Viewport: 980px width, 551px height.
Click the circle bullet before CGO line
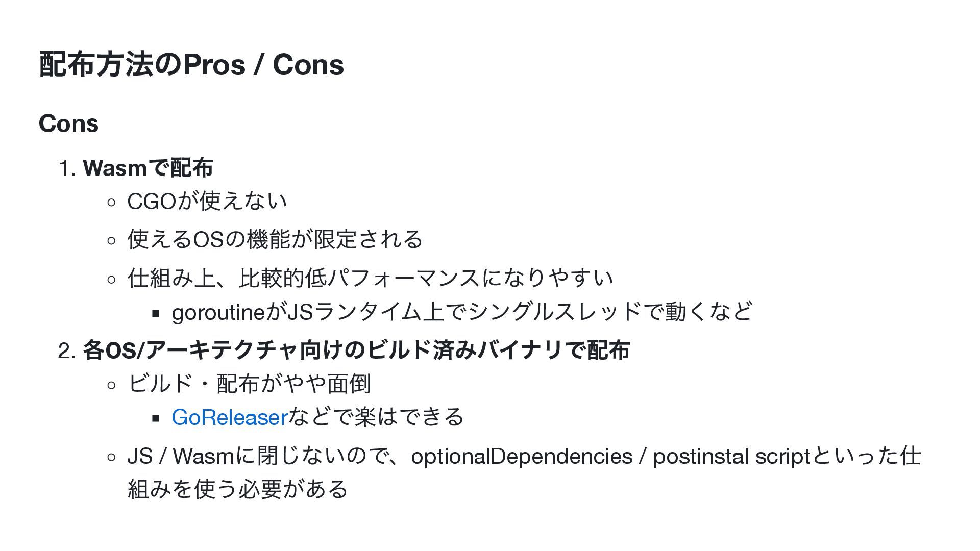[x=112, y=203]
